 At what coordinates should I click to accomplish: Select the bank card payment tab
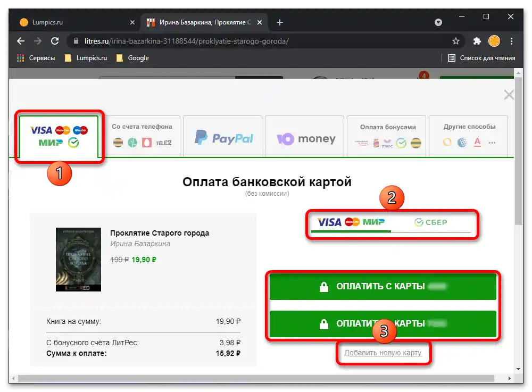click(x=59, y=136)
